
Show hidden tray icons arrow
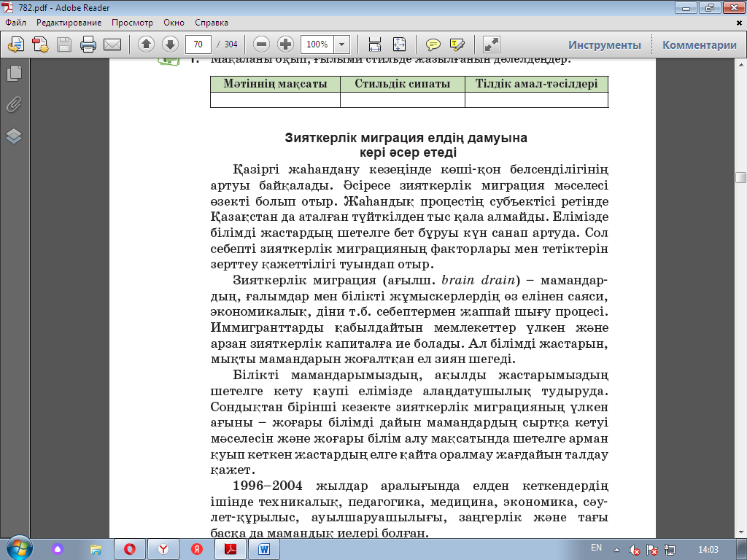[x=617, y=550]
